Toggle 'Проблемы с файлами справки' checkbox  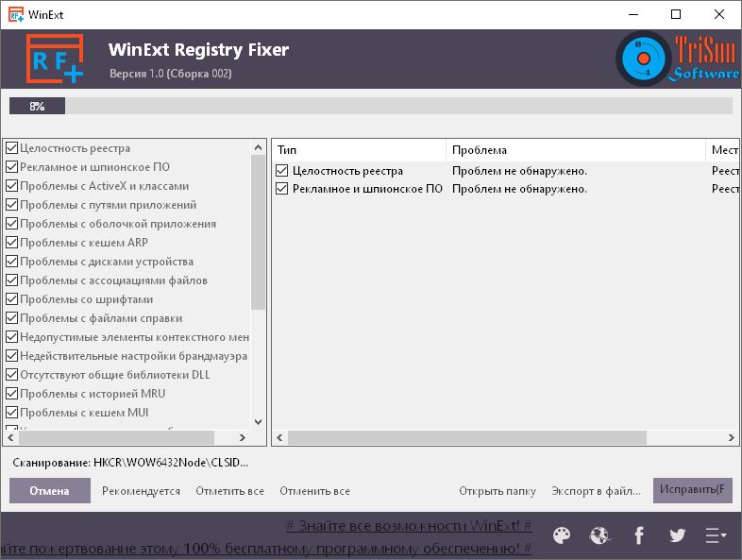coord(12,318)
